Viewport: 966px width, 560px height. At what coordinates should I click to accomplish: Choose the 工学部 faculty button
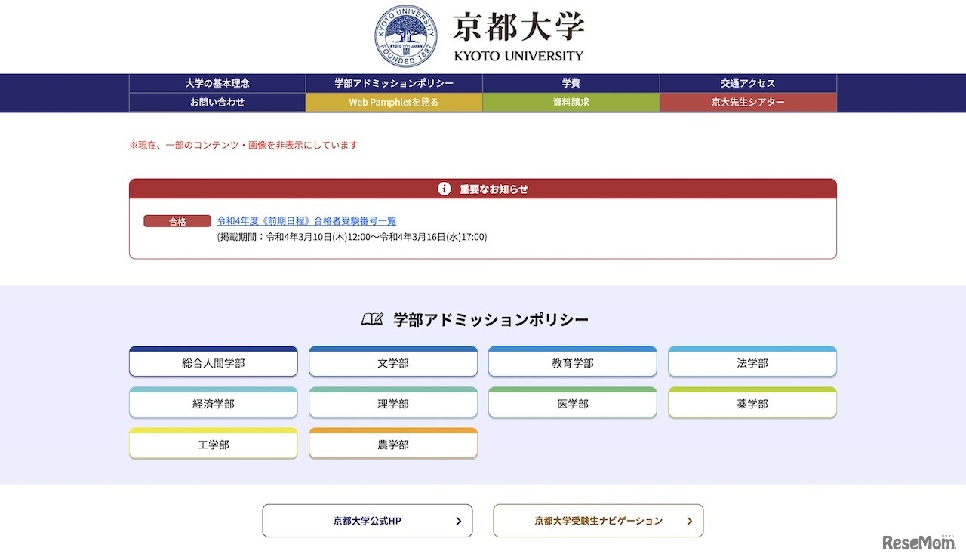(214, 443)
